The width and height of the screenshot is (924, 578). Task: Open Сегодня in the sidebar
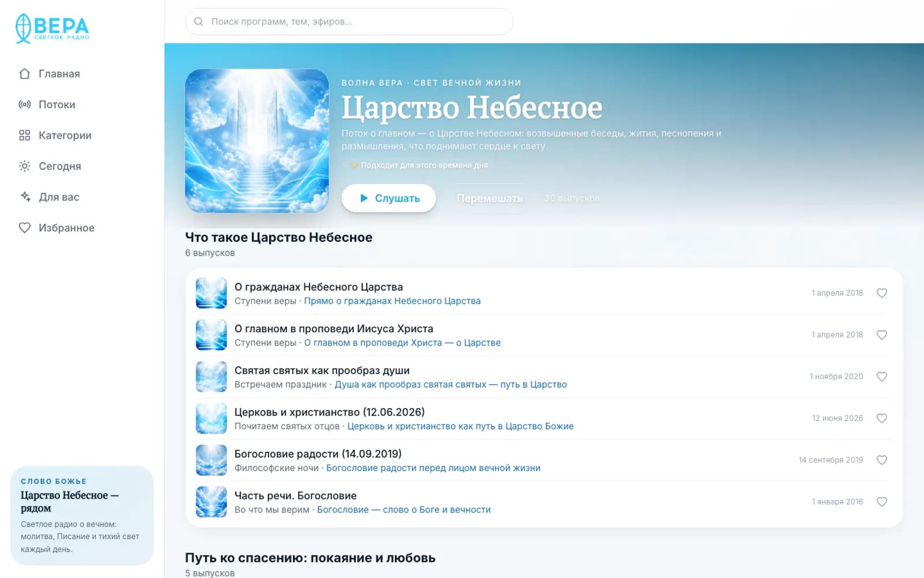(50, 166)
